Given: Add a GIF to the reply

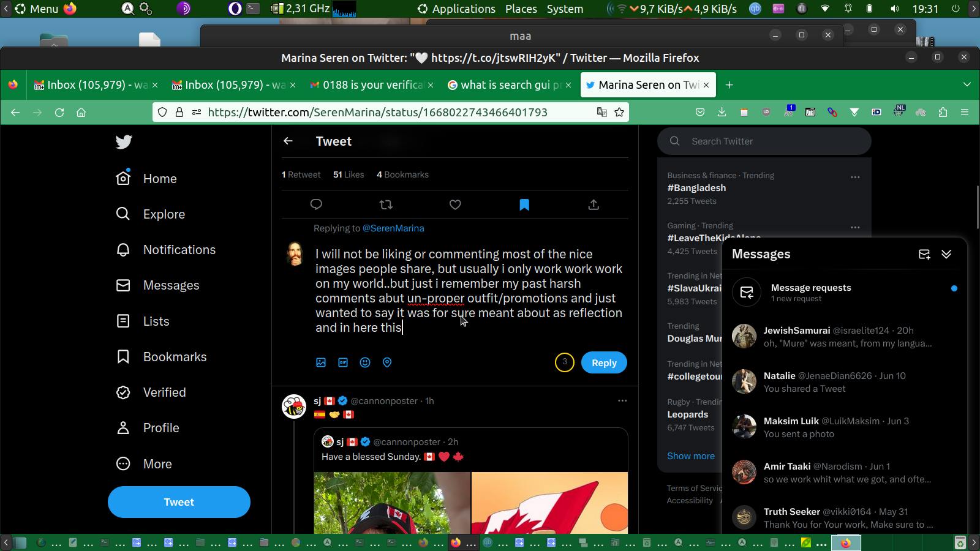Looking at the screenshot, I should (343, 362).
